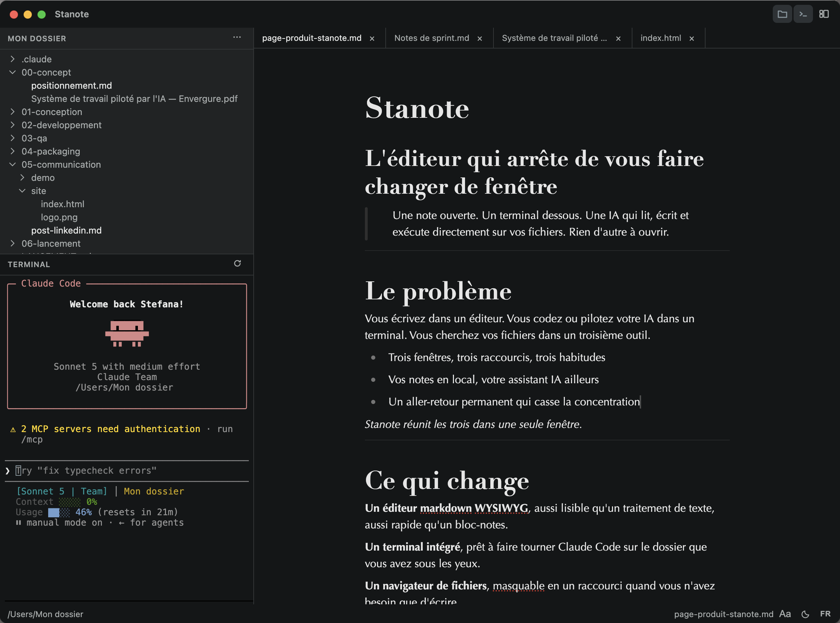The image size is (840, 623).
Task: Click the TERMINAL panel header label
Action: point(29,264)
